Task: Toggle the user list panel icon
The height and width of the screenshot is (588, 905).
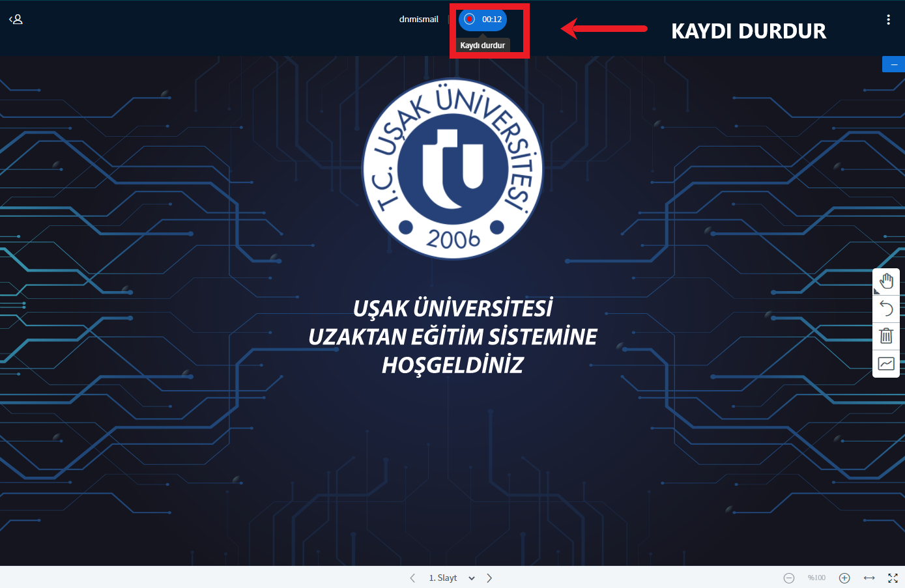Action: click(x=16, y=20)
